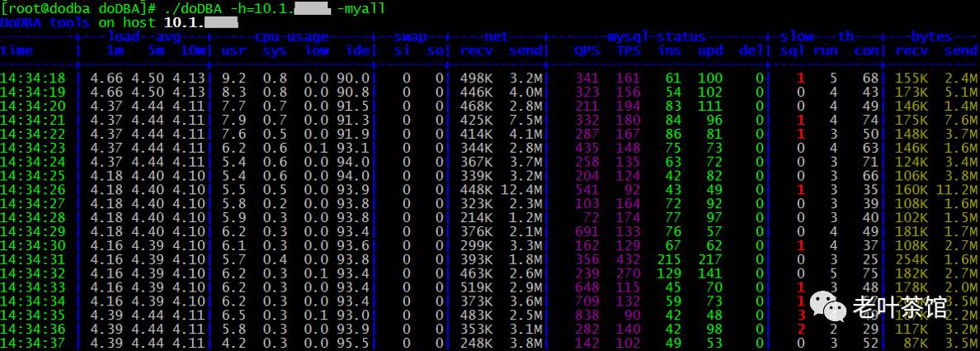The image size is (980, 351).
Task: Click TPS value 432 in the 14:34:31 row
Action: click(628, 259)
